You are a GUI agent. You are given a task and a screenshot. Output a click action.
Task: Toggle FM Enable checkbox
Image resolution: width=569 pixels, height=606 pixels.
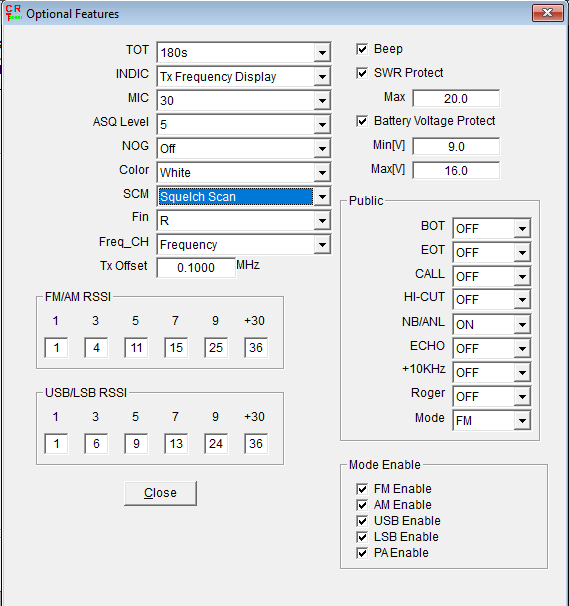[362, 489]
